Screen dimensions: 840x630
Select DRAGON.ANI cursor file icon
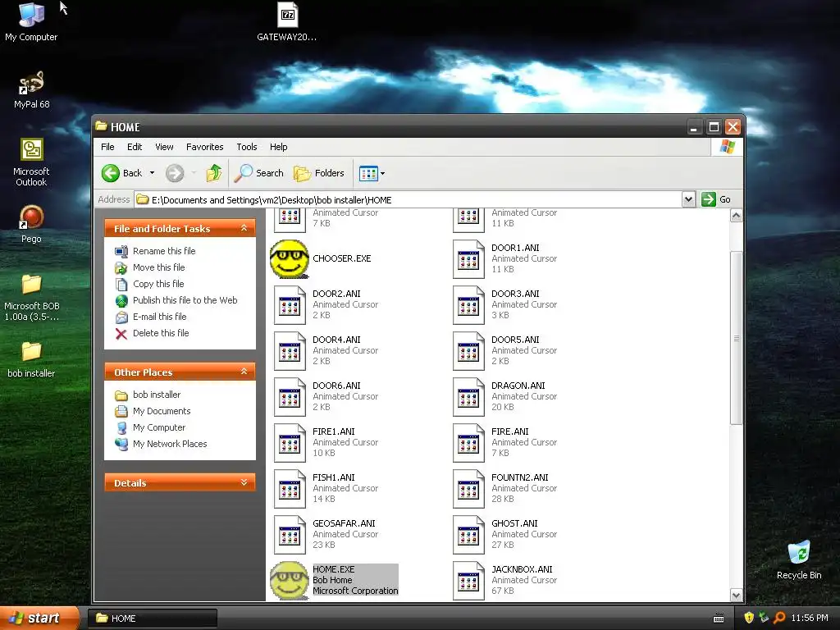[468, 397]
